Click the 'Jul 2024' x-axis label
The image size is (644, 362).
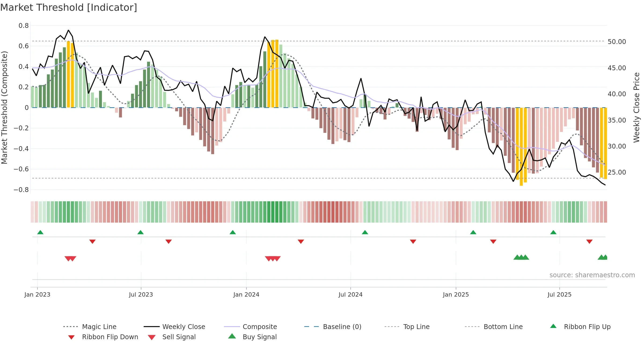[350, 294]
